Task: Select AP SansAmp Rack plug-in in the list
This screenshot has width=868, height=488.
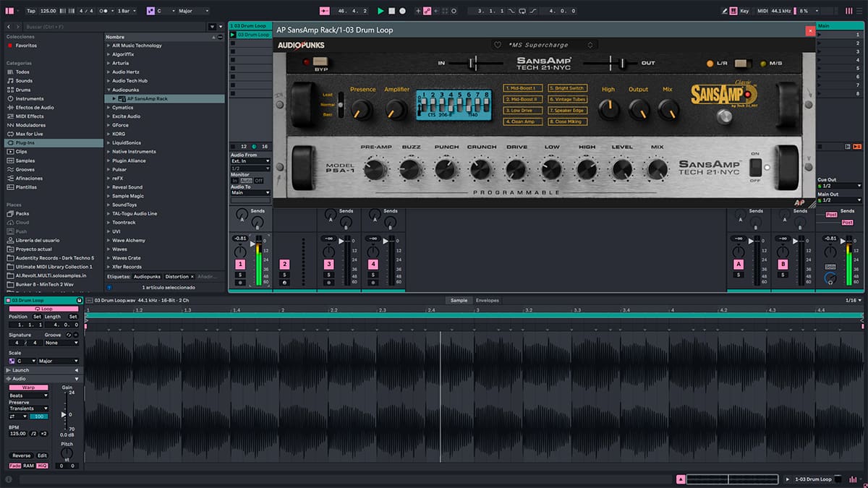Action: point(164,98)
